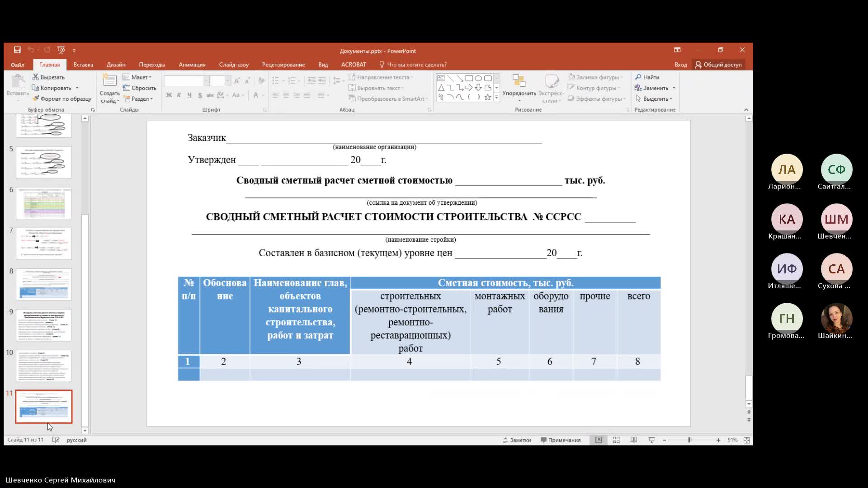The height and width of the screenshot is (488, 868).
Task: Click the Save icon in the quick access toolbar
Action: pos(17,50)
